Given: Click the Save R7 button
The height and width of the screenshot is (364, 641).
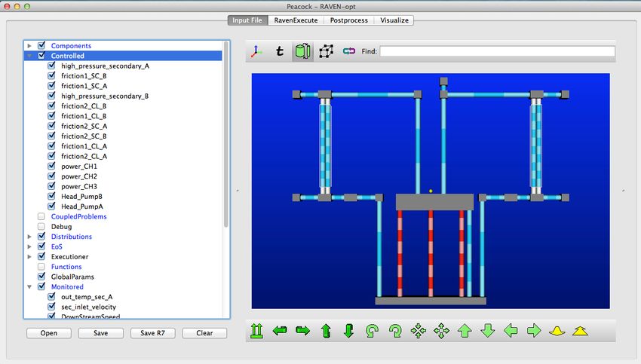Looking at the screenshot, I should point(152,333).
